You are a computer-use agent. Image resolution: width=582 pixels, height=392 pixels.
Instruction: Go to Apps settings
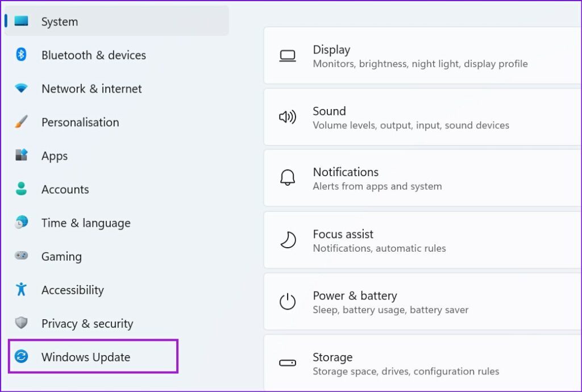55,156
